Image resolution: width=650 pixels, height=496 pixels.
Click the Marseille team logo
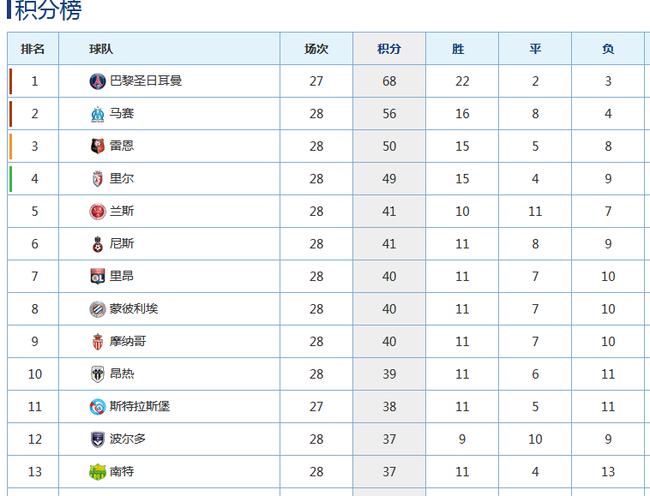point(97,114)
